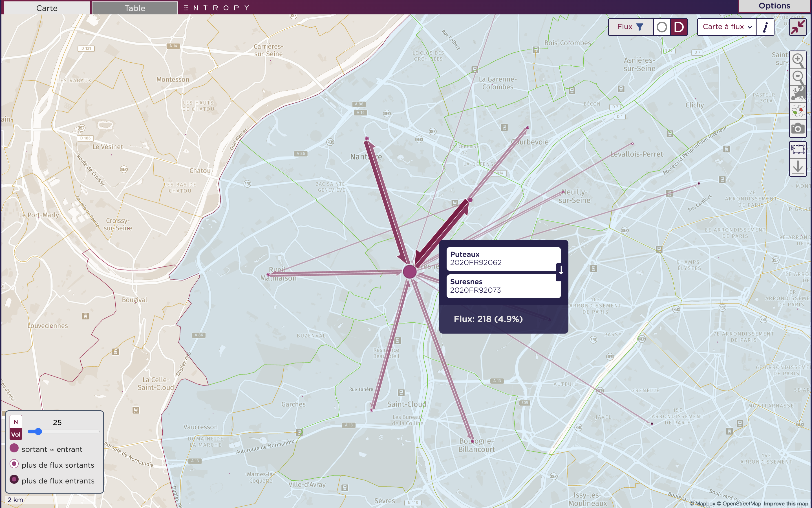Toggle the Vol mode in legend
812x508 pixels.
[16, 434]
